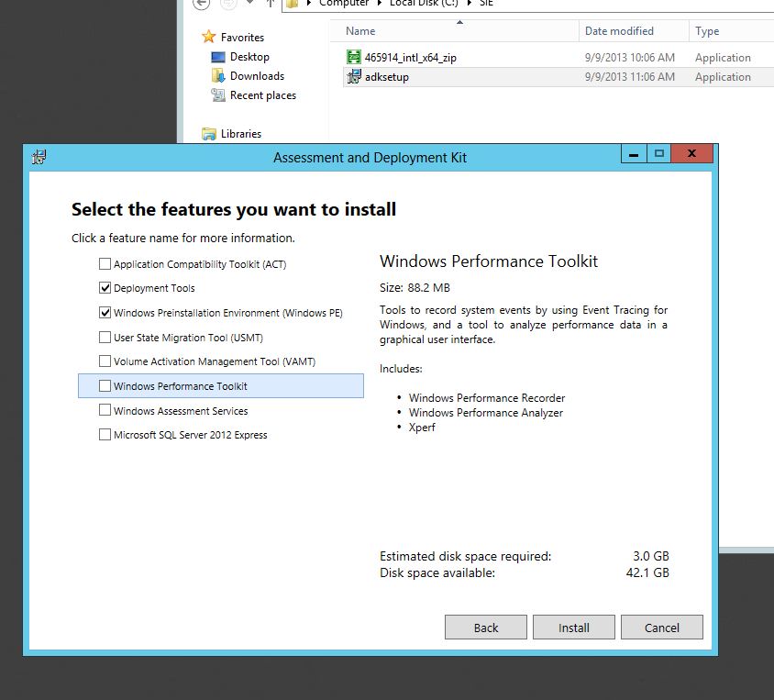The height and width of the screenshot is (700, 774).
Task: Click the Deployment Tools feature name
Action: point(154,288)
